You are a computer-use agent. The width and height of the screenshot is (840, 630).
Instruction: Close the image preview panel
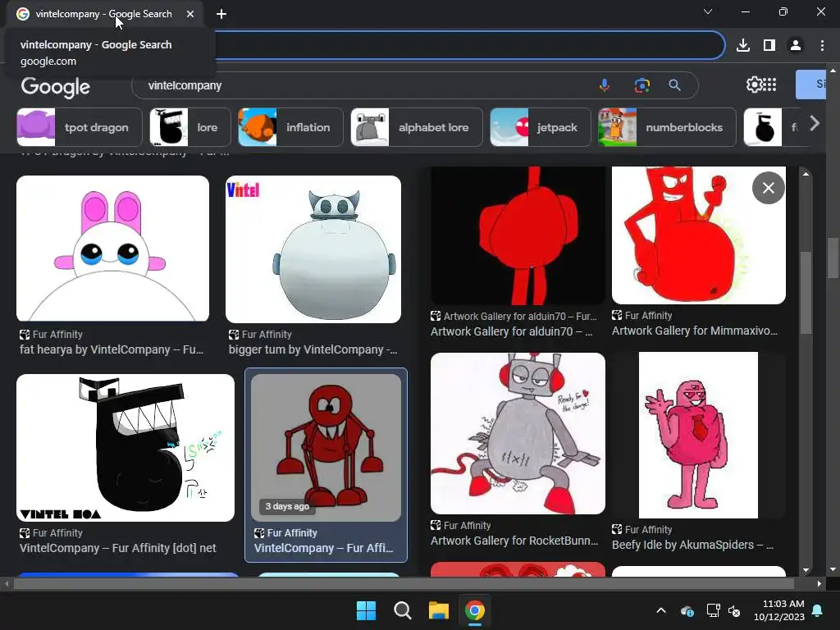(x=768, y=188)
